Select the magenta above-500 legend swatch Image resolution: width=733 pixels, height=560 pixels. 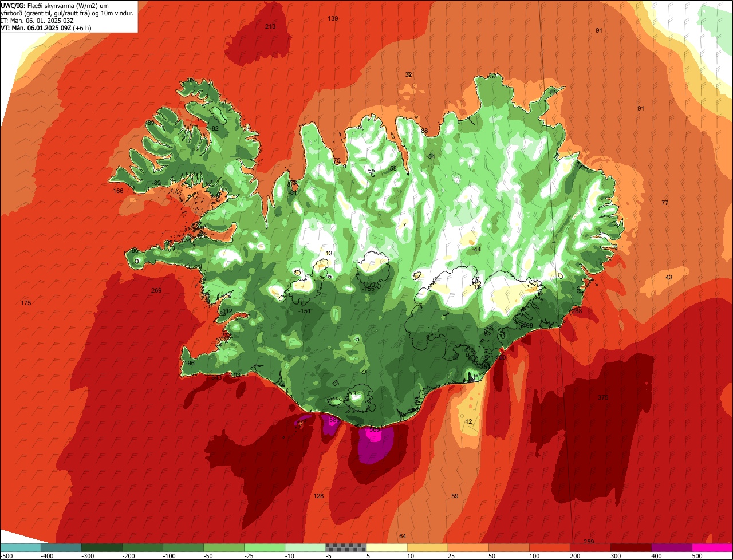click(x=712, y=547)
